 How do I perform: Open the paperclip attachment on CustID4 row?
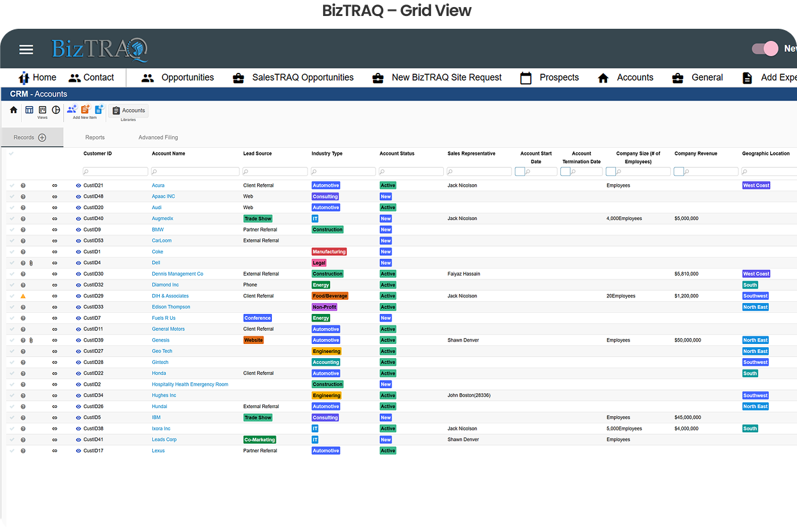[x=30, y=263]
